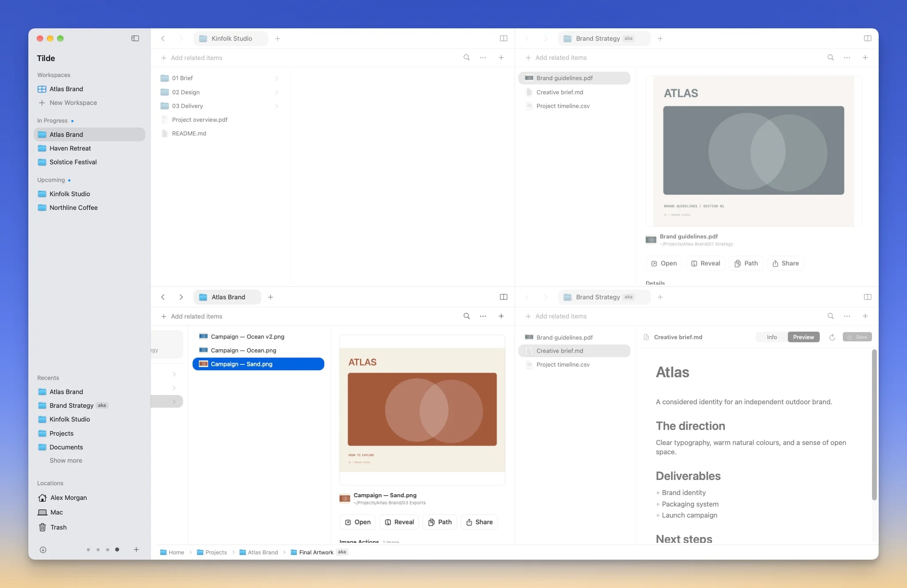
Task: Click the Brand guidelines.pdf preview thumbnail
Action: click(x=753, y=151)
